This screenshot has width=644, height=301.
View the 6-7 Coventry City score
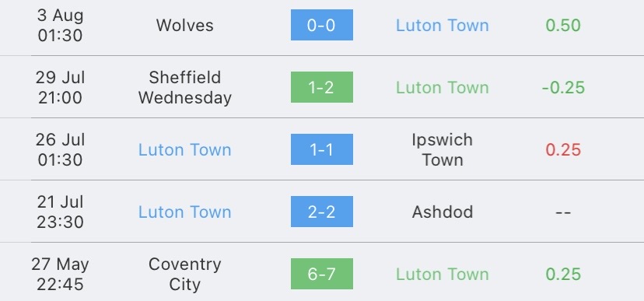[x=321, y=274]
